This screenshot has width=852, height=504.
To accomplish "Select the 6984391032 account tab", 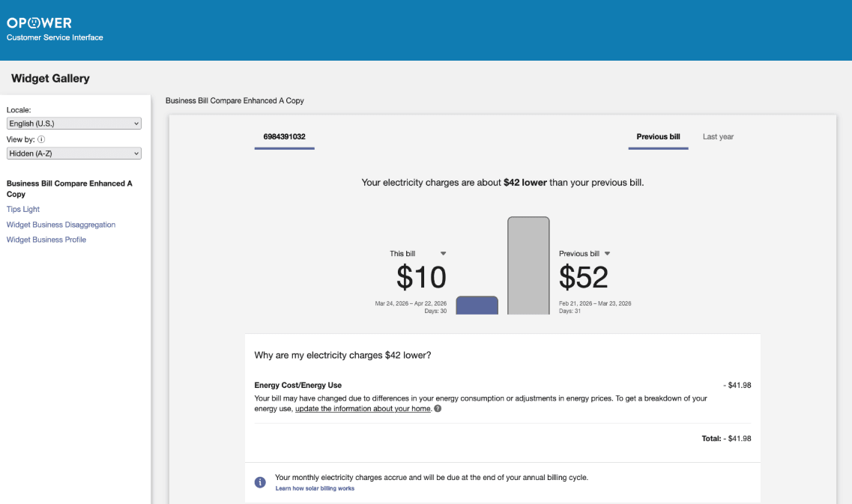I will pos(284,137).
